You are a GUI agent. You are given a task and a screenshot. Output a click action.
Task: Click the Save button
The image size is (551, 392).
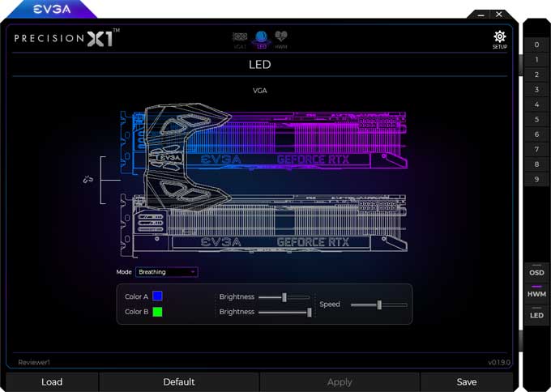467,381
